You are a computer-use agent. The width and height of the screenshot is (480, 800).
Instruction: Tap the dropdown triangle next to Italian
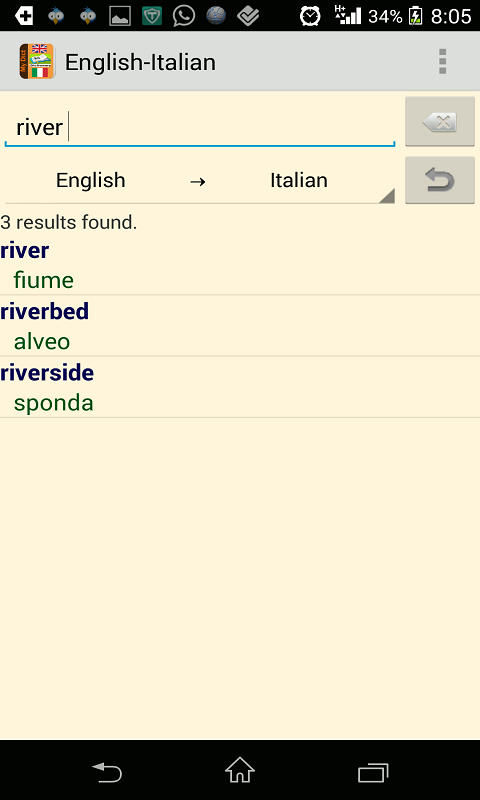point(387,196)
